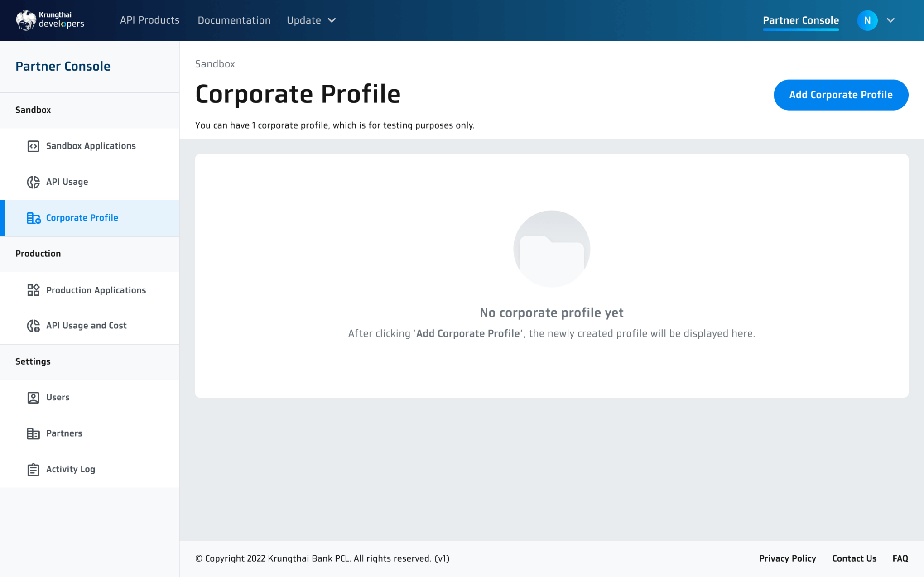Click the Corporate Profile building icon
This screenshot has height=577, width=924.
coord(34,218)
